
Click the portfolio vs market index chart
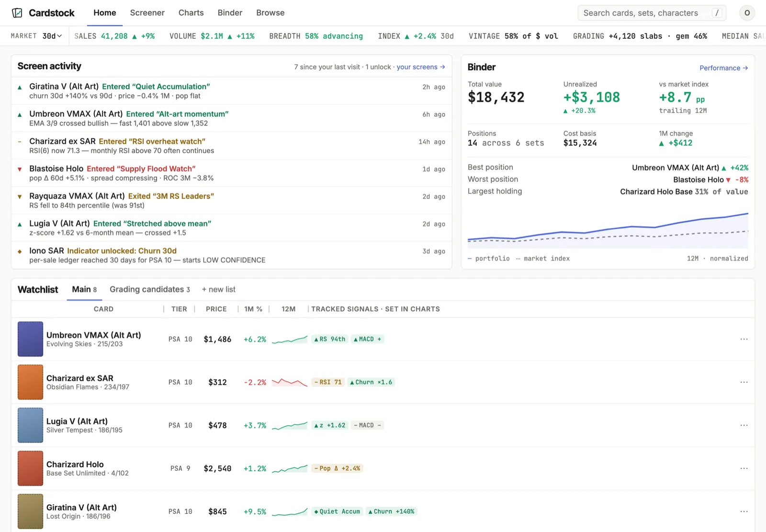click(x=608, y=230)
